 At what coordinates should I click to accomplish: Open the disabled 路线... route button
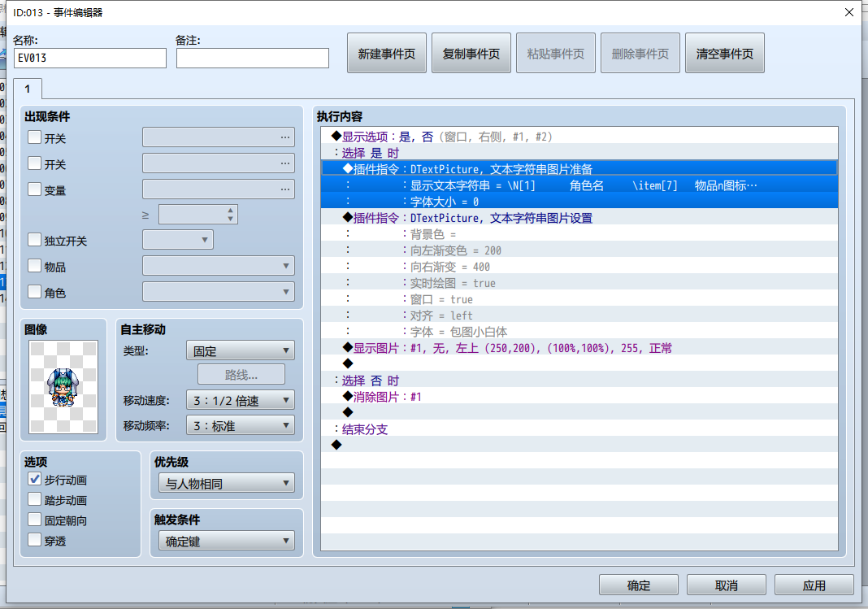tap(241, 374)
